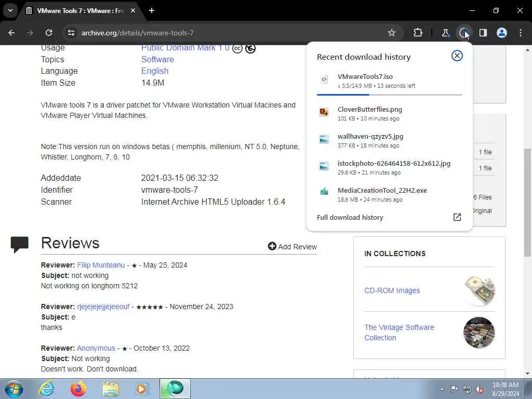This screenshot has height=399, width=532.
Task: Click the Addeddate 2021-03-15 06:32:32 value
Action: pos(179,178)
